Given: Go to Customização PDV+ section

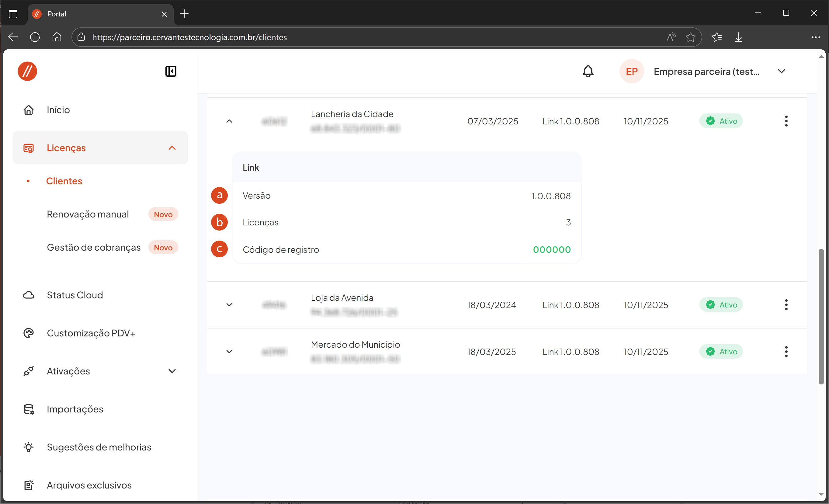Looking at the screenshot, I should tap(91, 333).
